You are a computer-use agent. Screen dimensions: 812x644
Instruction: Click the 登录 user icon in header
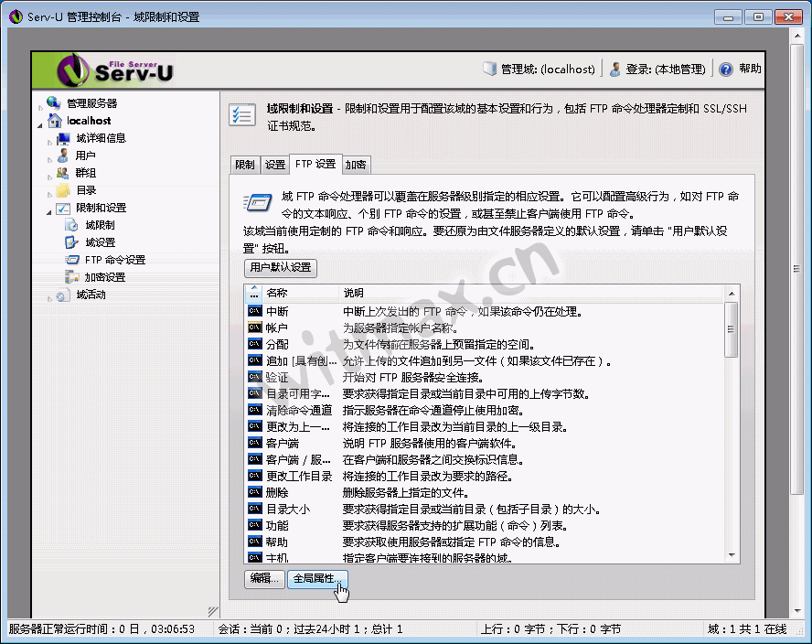point(615,69)
